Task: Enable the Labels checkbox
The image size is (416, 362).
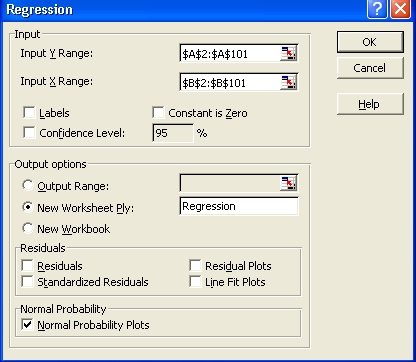Action: pos(29,113)
